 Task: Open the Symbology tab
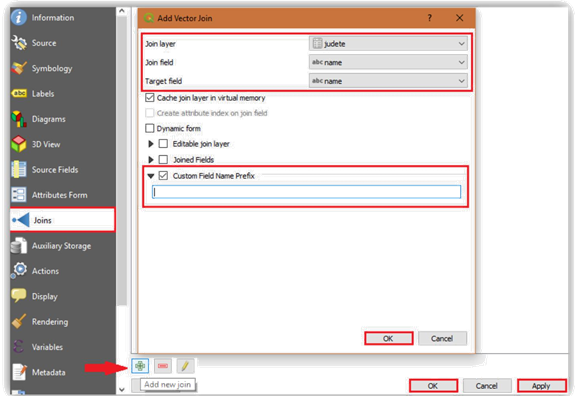point(62,68)
